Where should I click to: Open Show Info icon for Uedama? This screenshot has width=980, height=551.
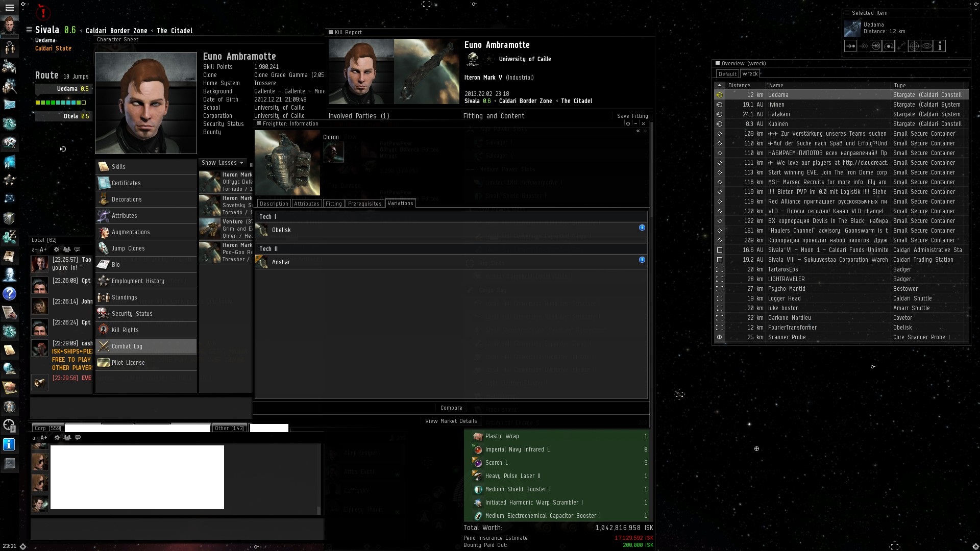(940, 46)
